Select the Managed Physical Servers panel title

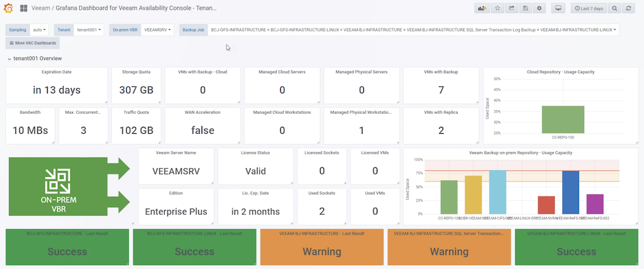[x=361, y=72]
